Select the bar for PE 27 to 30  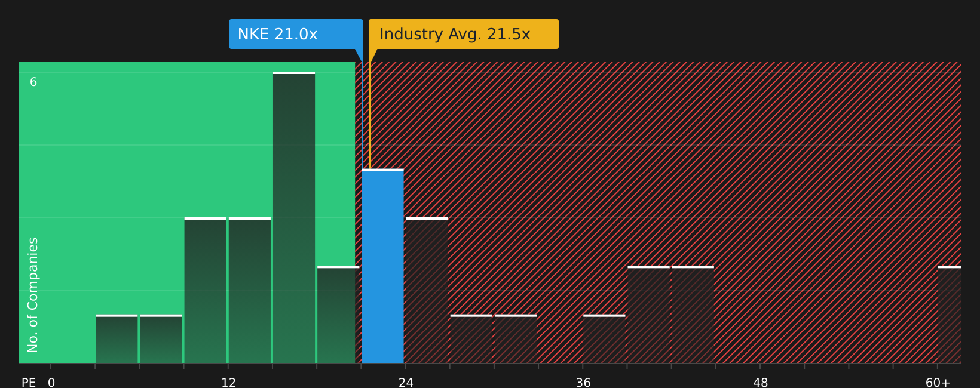(x=471, y=339)
